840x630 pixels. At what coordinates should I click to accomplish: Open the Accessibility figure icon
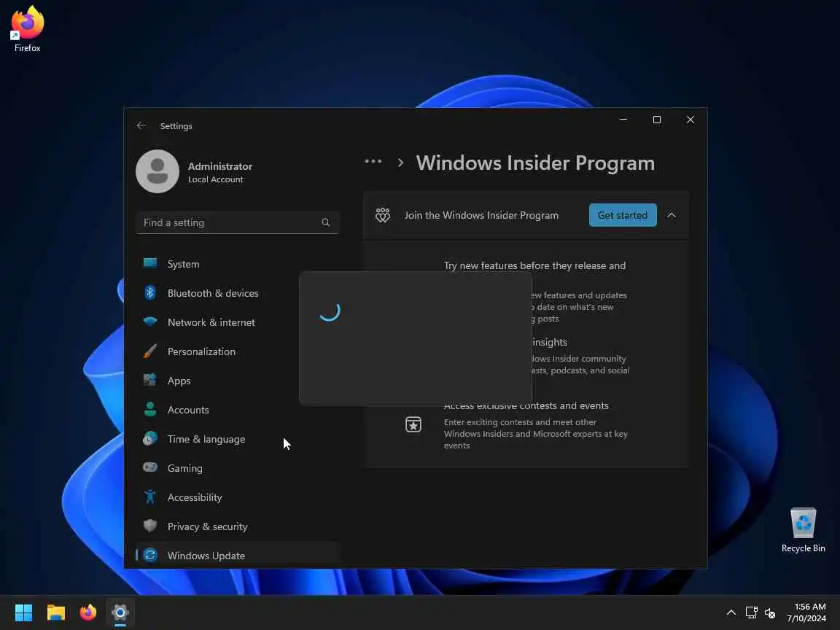coord(150,497)
